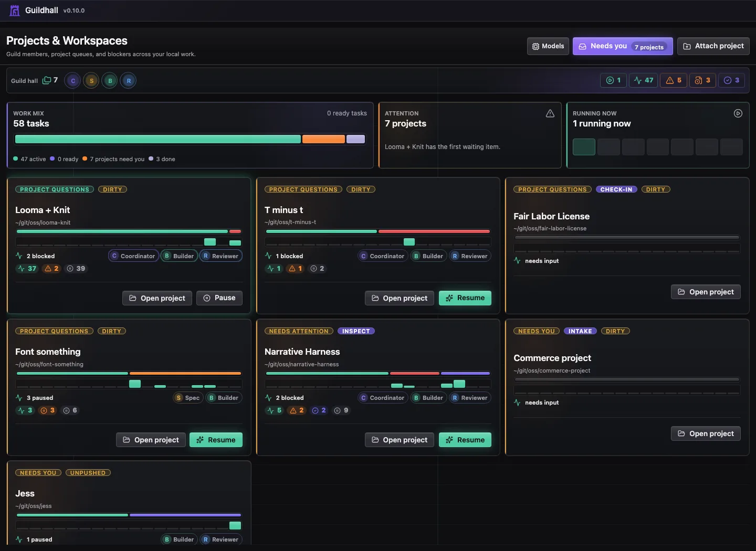Pause the Looma + Knit project
Screen dimensions: 756x551
click(x=219, y=298)
